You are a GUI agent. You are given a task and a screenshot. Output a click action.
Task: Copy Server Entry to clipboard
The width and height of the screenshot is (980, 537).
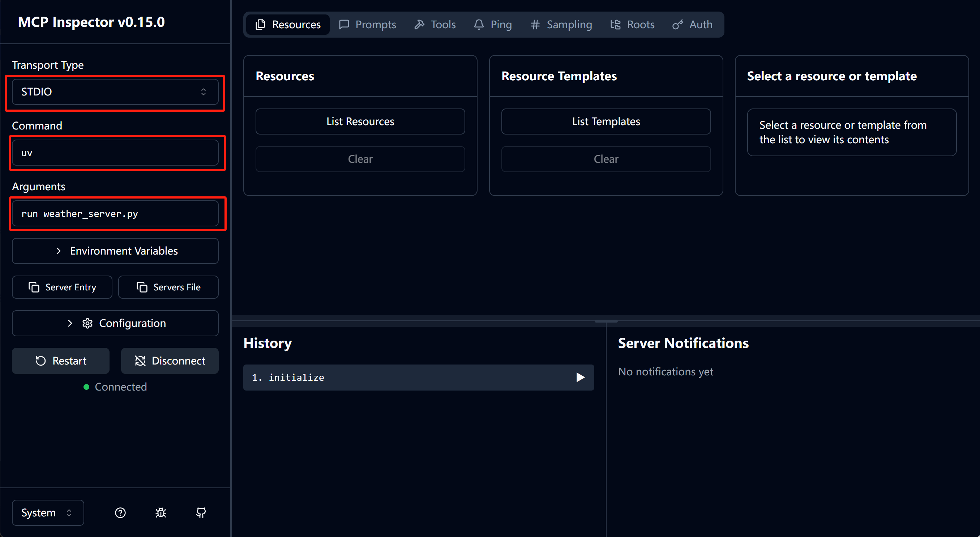(62, 287)
